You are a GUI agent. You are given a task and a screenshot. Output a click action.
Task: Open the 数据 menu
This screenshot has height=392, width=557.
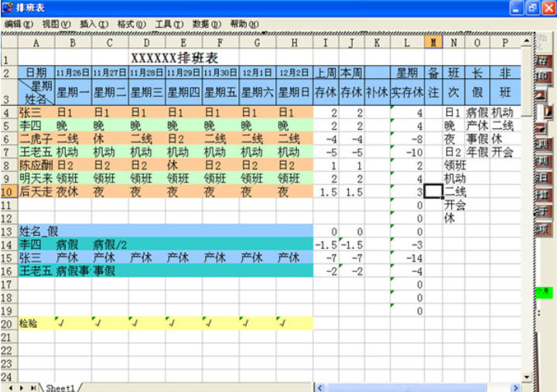pyautogui.click(x=206, y=24)
